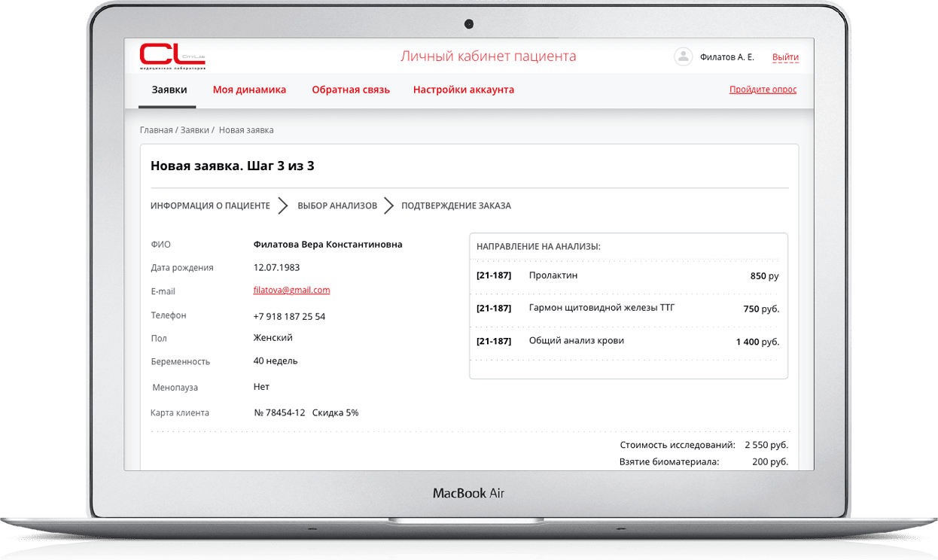The width and height of the screenshot is (938, 560).
Task: Click the Скидка 5% text
Action: (336, 412)
